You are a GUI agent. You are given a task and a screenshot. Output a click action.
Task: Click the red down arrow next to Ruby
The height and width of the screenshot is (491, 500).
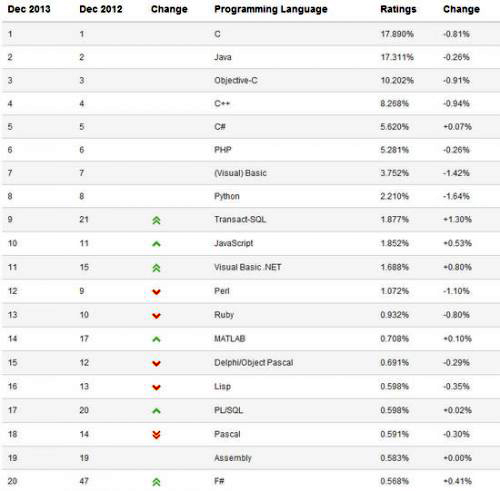[x=156, y=316]
